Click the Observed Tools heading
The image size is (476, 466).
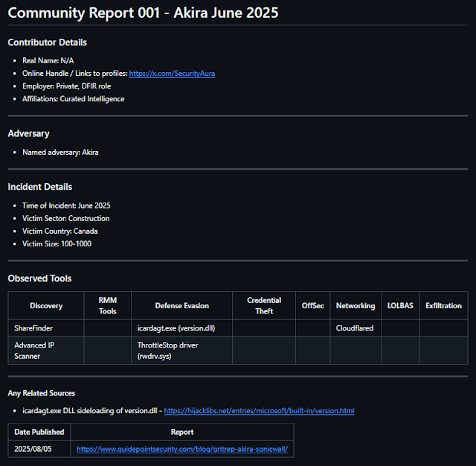coord(39,278)
